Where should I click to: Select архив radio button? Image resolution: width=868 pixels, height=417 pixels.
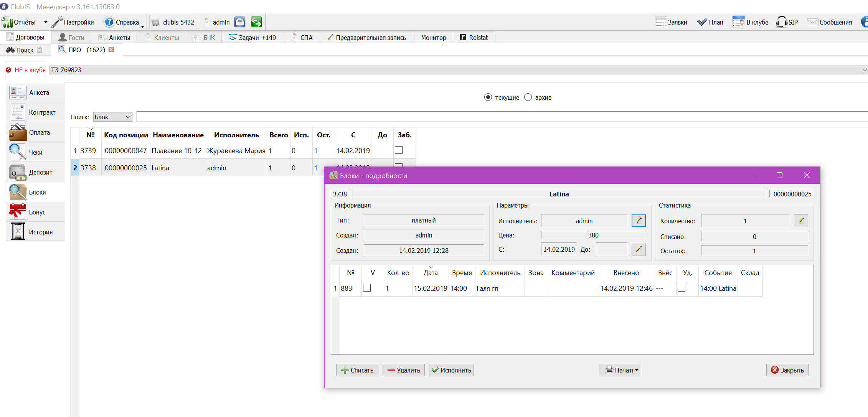pyautogui.click(x=528, y=97)
